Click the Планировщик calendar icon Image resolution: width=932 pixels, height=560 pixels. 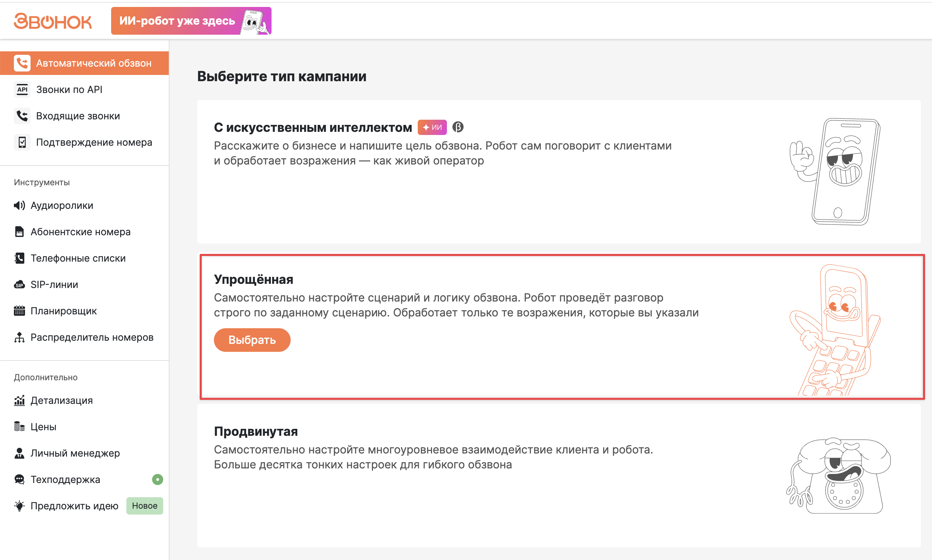19,311
